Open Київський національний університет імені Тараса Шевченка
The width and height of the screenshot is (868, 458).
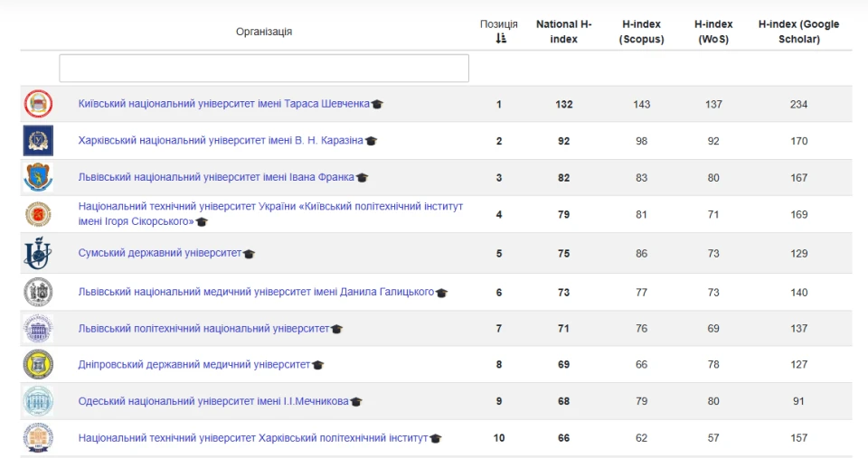click(x=223, y=104)
